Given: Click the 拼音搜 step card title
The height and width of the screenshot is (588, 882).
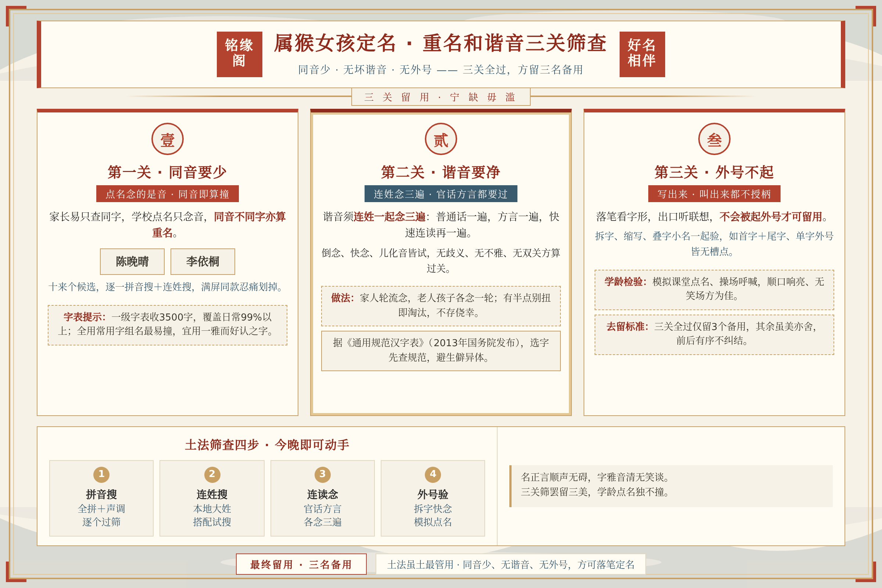Looking at the screenshot, I should click(x=101, y=494).
